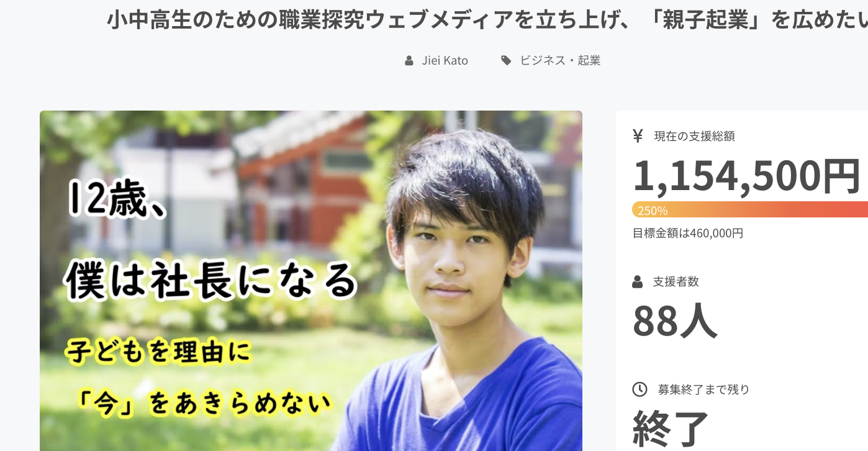Image resolution: width=868 pixels, height=451 pixels.
Task: Click the user icon beside Jiei Kato
Action: tap(409, 61)
